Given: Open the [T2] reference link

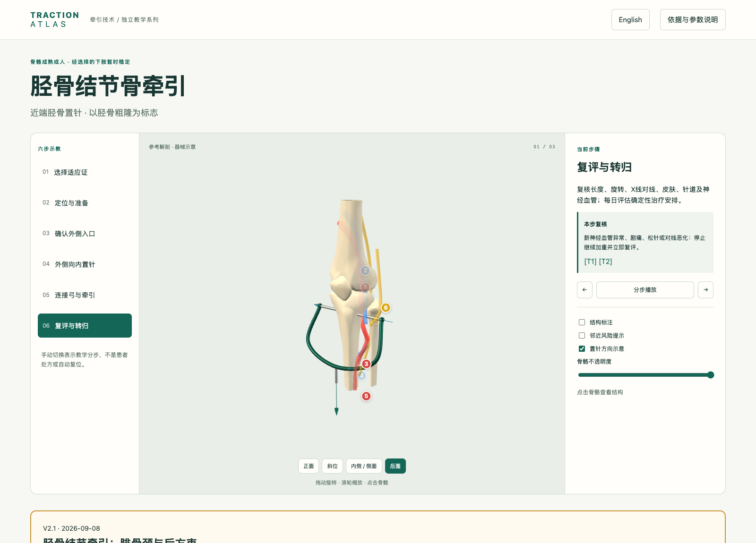Looking at the screenshot, I should tap(605, 262).
